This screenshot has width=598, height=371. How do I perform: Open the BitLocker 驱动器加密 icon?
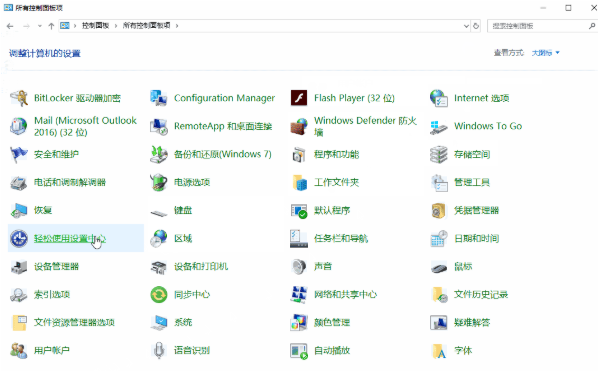pyautogui.click(x=19, y=98)
